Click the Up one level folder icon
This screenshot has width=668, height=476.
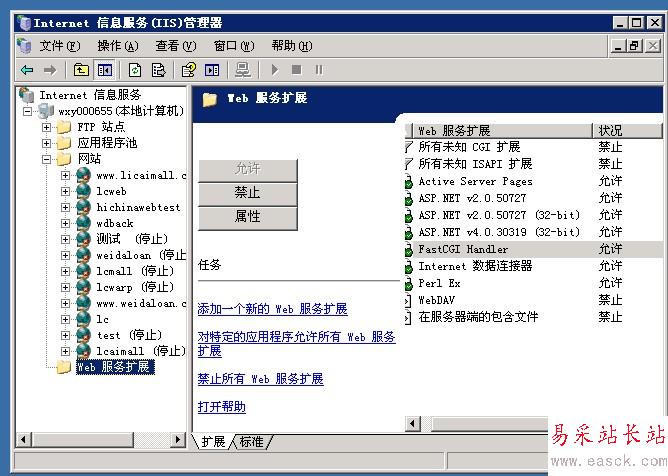81,70
